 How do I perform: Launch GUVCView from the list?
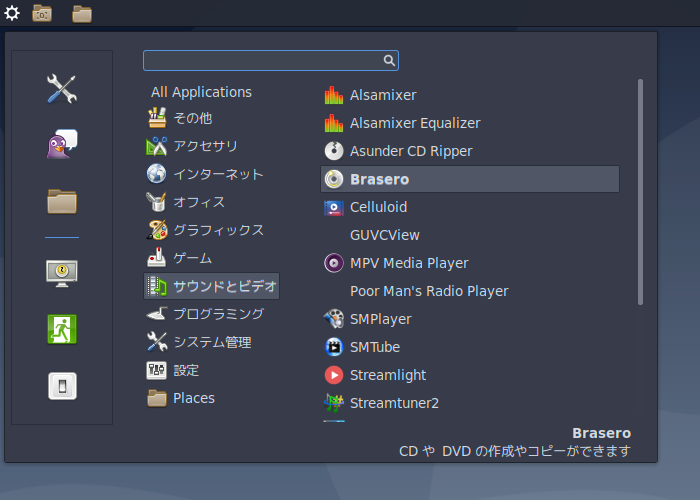(x=470, y=235)
